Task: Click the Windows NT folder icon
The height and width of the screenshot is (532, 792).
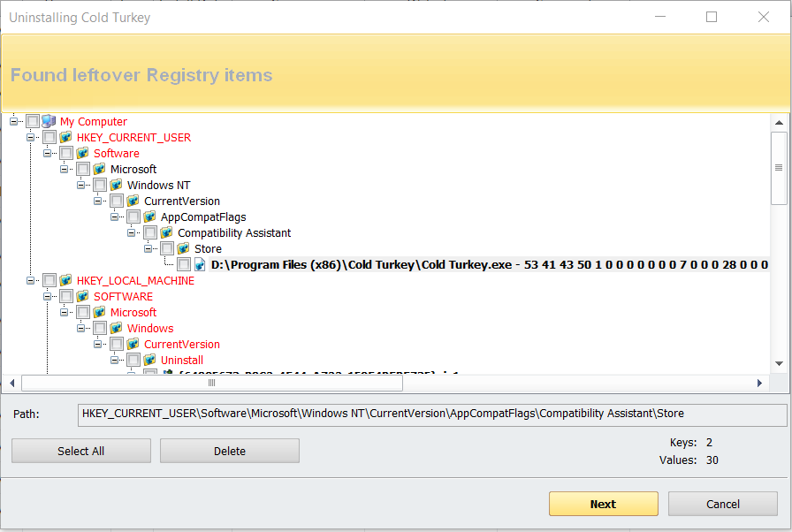Action: click(x=116, y=185)
